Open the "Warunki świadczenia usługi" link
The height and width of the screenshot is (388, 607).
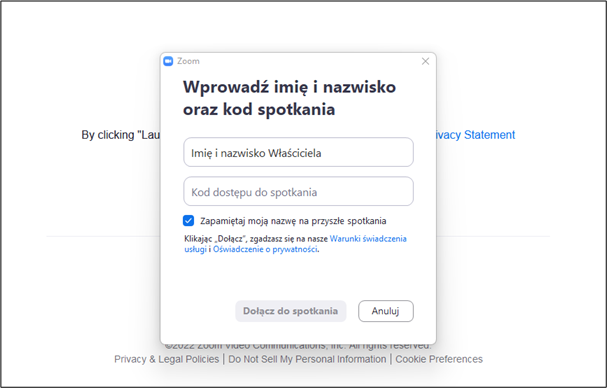[368, 239]
